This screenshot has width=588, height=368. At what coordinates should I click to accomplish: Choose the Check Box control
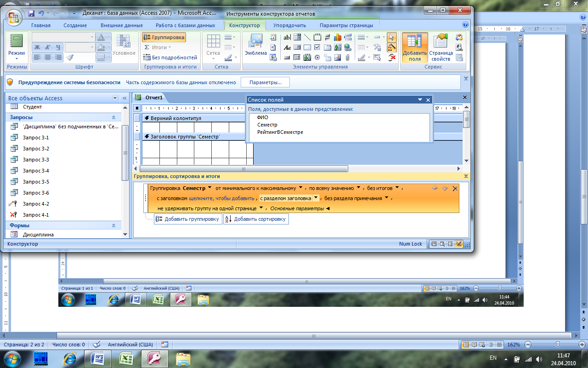(x=317, y=47)
